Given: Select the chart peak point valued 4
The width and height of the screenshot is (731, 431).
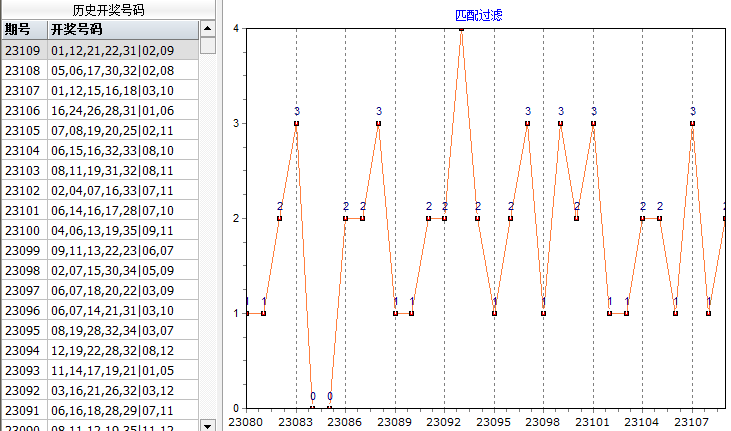Looking at the screenshot, I should click(461, 29).
